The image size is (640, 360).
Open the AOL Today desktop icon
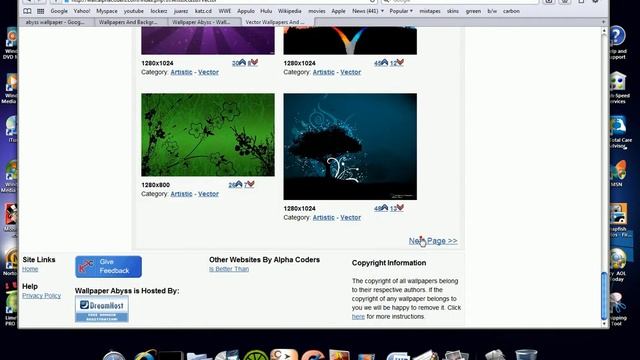(618, 265)
